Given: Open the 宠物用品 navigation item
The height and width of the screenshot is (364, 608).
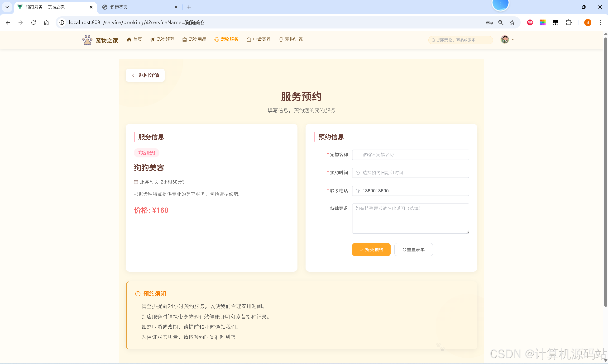Looking at the screenshot, I should 194,39.
